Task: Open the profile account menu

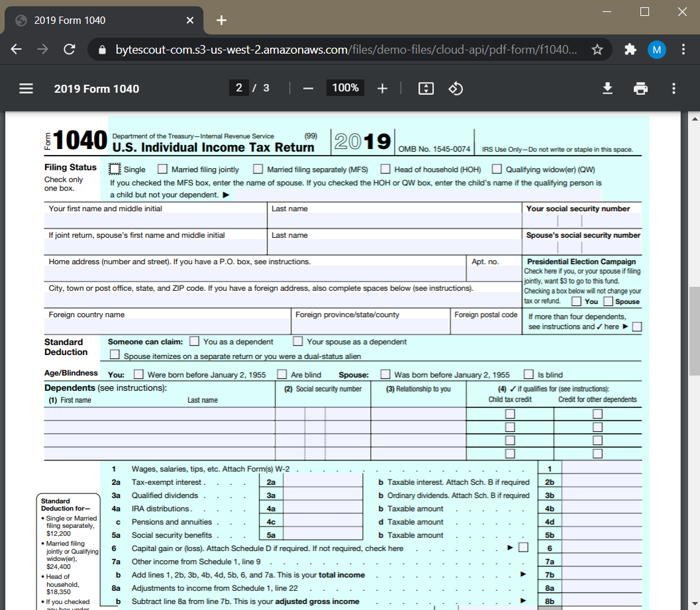Action: click(x=657, y=49)
